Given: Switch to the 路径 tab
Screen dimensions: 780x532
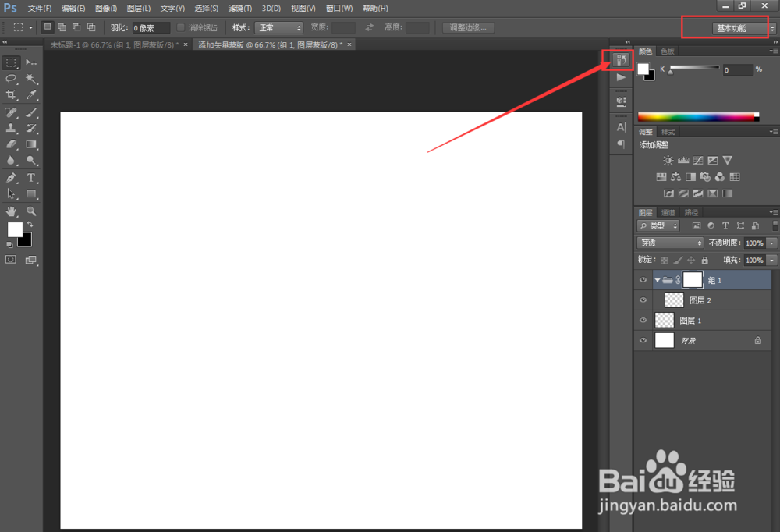Looking at the screenshot, I should (691, 212).
